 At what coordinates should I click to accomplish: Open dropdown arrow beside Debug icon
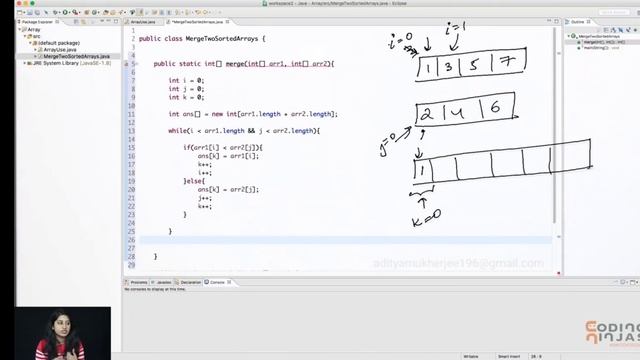[59, 13]
